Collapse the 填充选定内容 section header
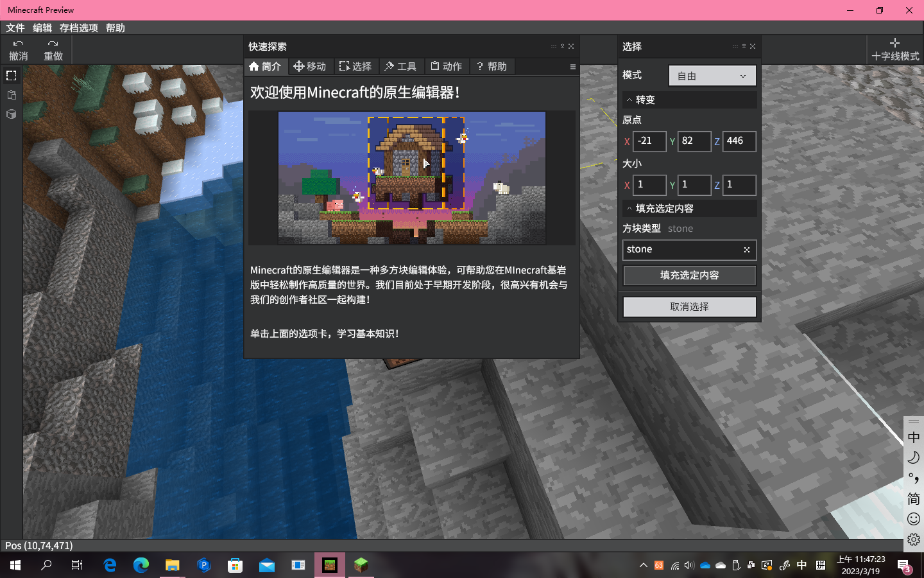The width and height of the screenshot is (924, 578). [x=690, y=209]
